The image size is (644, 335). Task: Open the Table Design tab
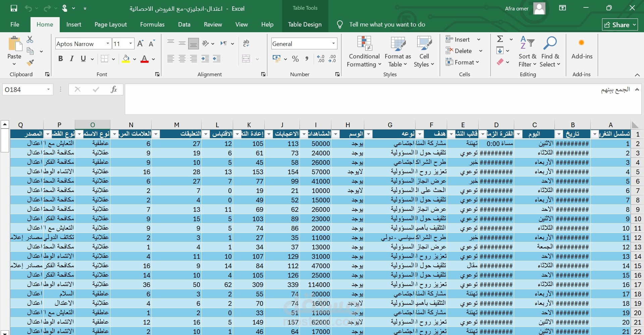pos(305,25)
